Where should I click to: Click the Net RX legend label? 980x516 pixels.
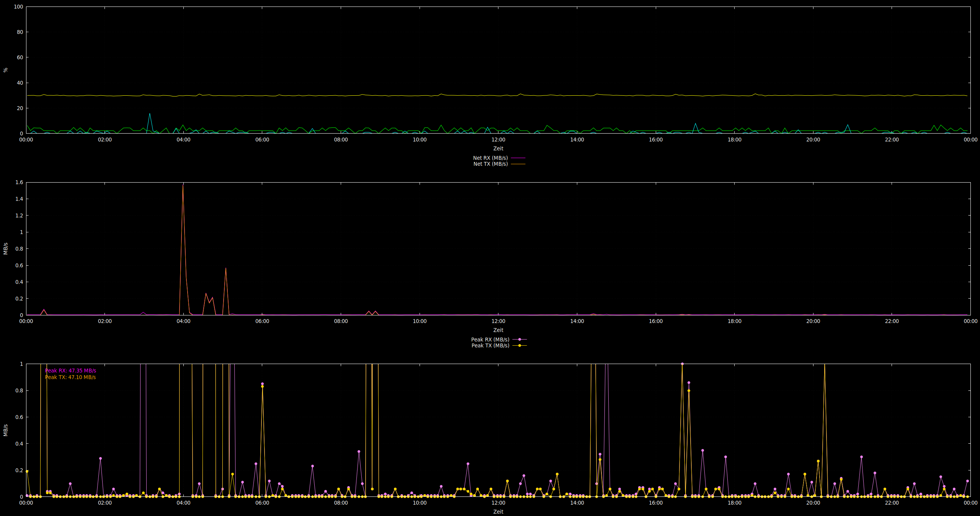490,158
